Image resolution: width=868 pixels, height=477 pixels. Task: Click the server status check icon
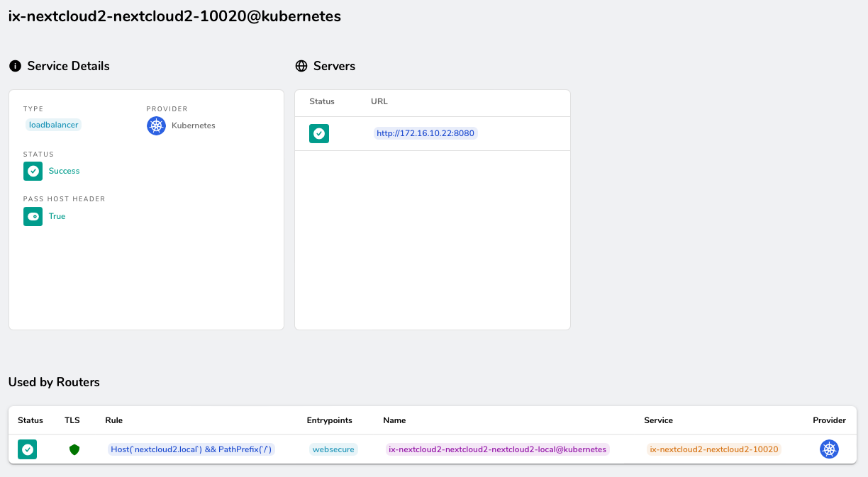pyautogui.click(x=319, y=133)
